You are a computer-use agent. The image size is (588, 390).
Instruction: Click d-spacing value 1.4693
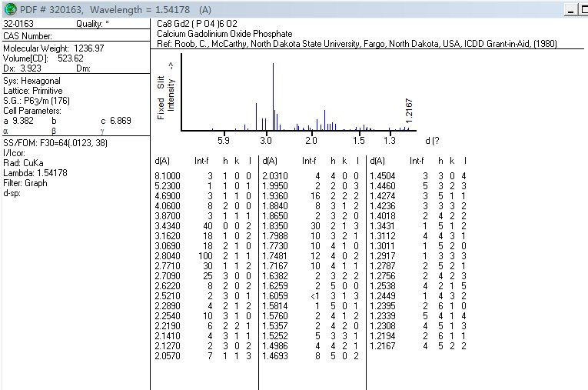[275, 356]
